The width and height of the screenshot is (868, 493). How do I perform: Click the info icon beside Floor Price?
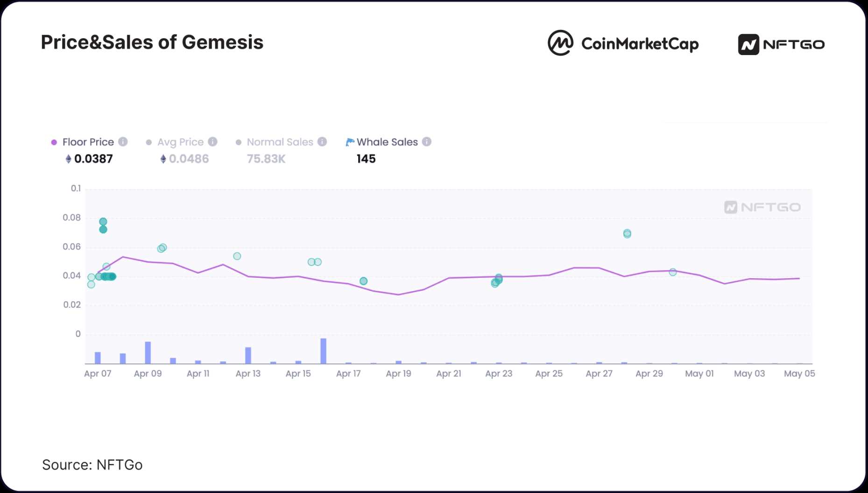123,141
